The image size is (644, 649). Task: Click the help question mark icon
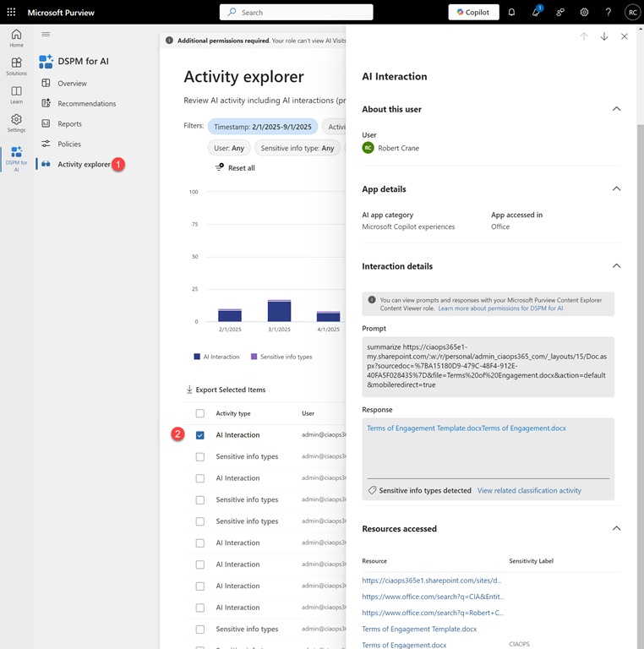(608, 13)
